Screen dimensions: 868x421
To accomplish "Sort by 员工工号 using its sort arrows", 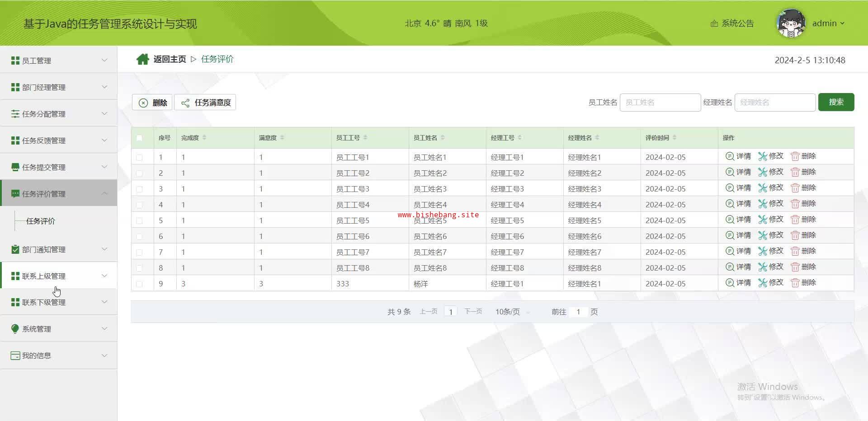I will tap(365, 137).
